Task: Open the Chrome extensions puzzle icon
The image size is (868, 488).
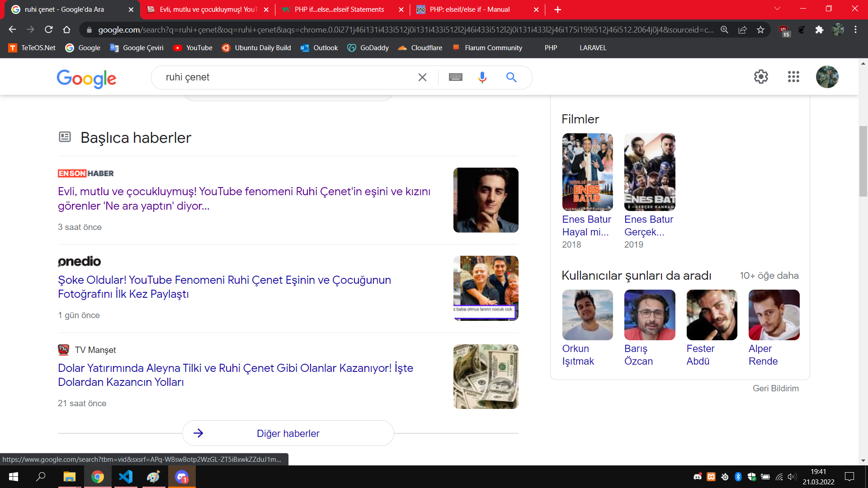Action: tap(819, 30)
